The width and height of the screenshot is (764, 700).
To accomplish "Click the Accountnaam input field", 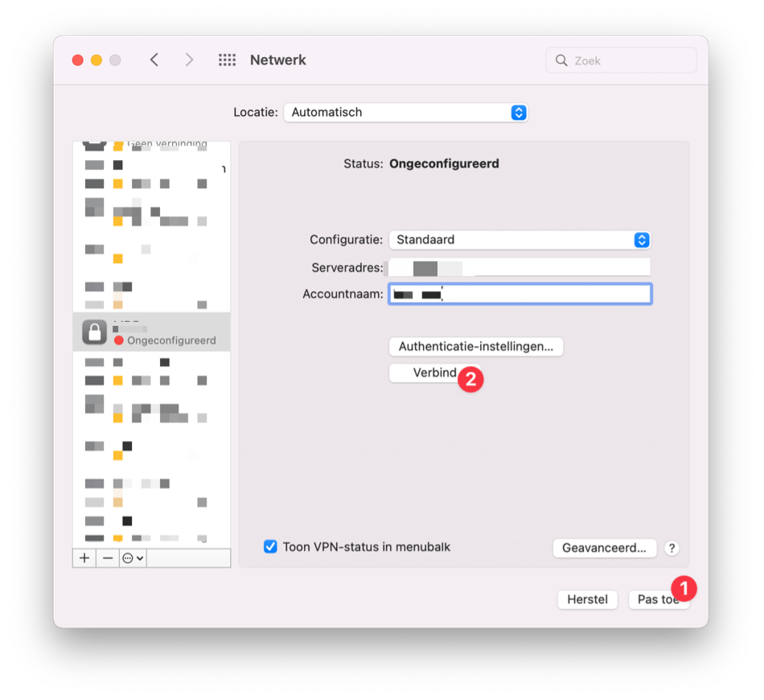I will pyautogui.click(x=520, y=294).
